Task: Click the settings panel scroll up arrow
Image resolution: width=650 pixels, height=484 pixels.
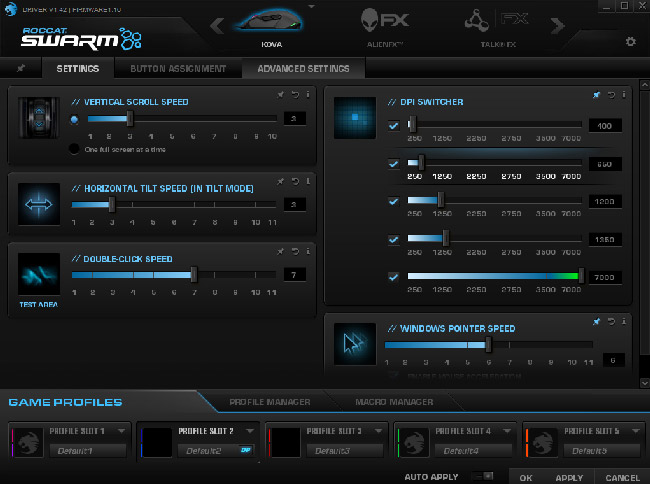Action: 645,85
